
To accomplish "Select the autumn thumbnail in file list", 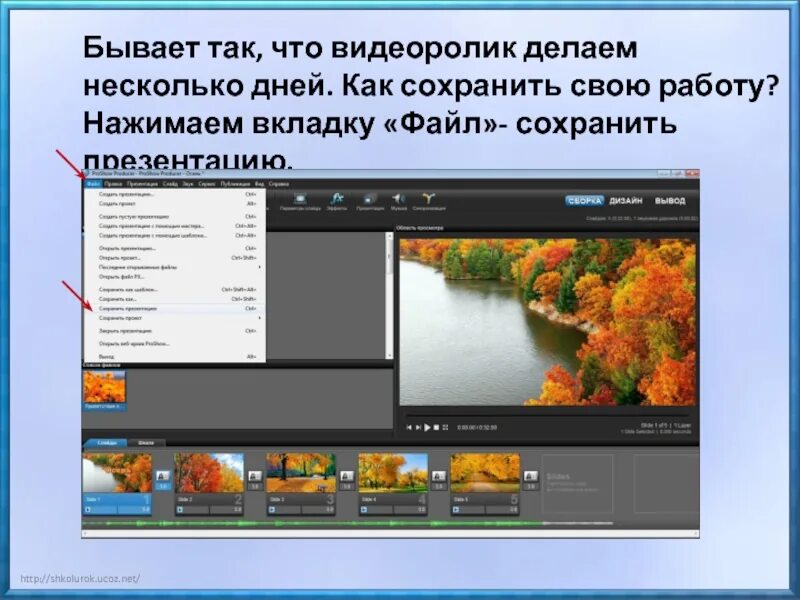I will coord(105,387).
